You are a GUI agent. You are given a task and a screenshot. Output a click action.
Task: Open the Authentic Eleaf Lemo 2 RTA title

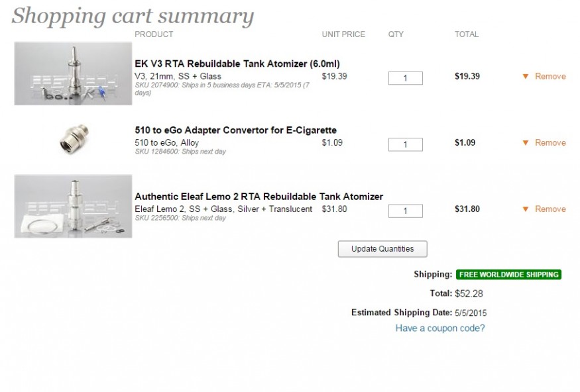coord(259,197)
